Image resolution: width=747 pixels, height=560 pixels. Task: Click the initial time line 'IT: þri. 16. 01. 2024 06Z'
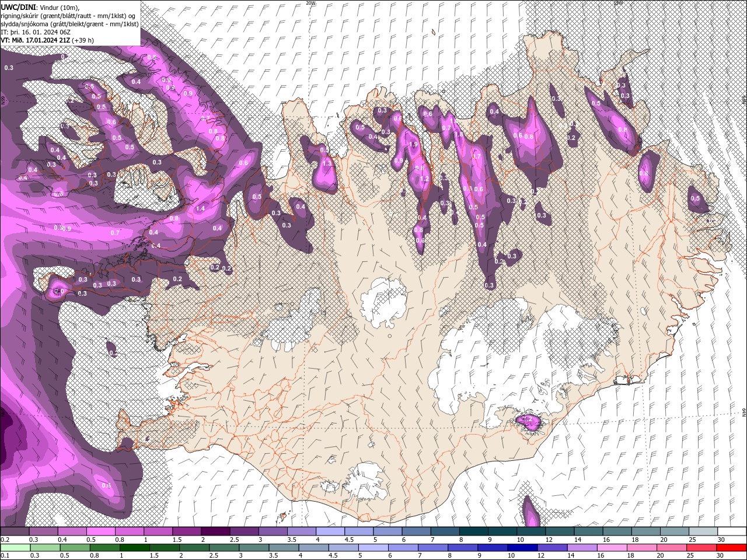[36, 32]
